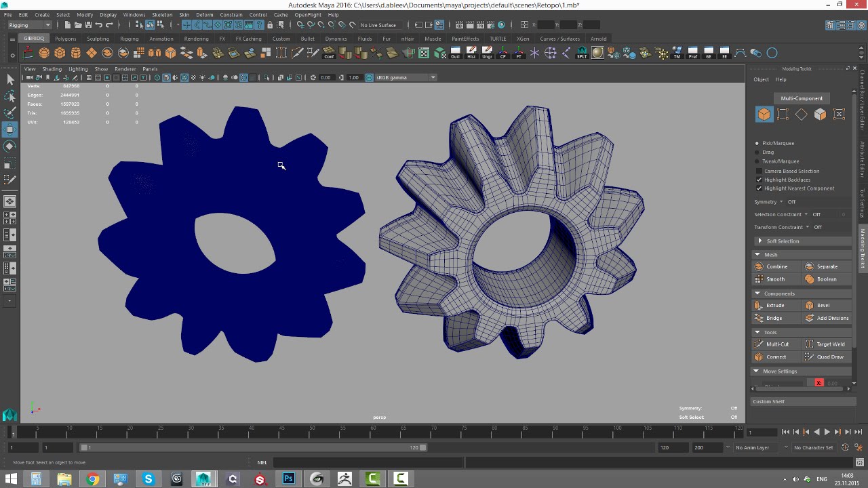Click the Boolean button

pos(827,279)
